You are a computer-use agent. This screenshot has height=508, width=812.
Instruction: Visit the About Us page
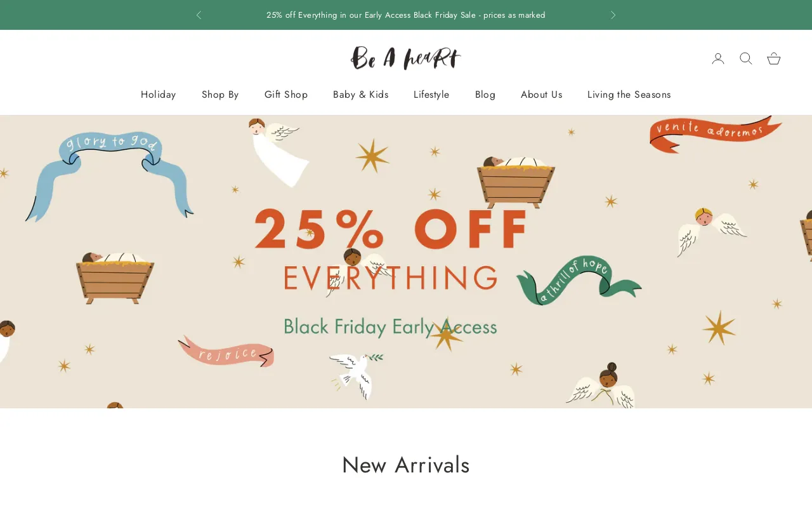click(x=541, y=95)
